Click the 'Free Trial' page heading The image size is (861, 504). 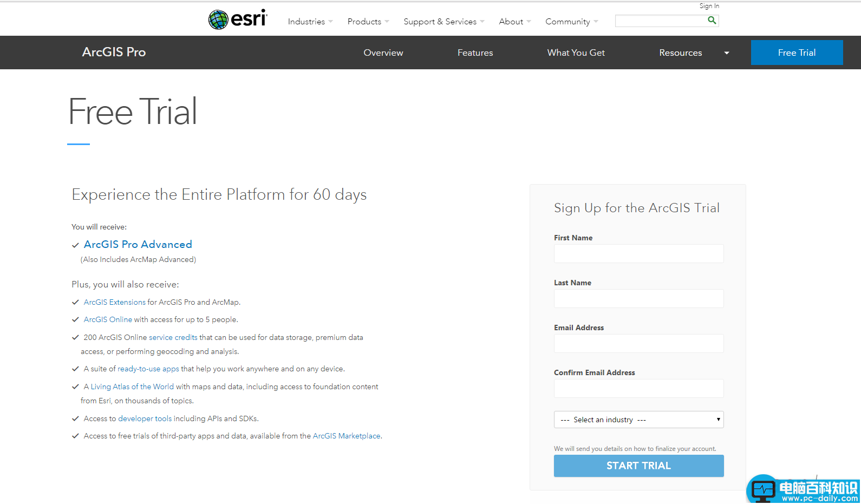133,112
